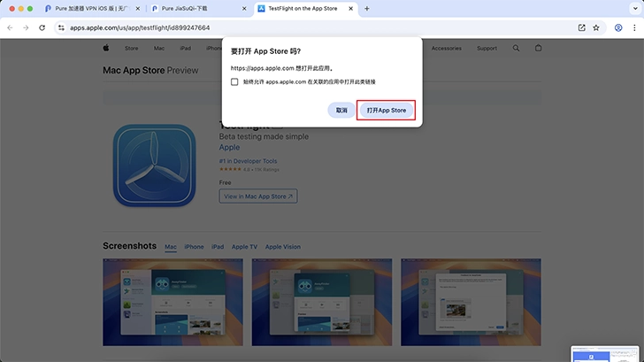Open third TestFlight Mac screenshot
The image size is (644, 362).
(x=471, y=302)
